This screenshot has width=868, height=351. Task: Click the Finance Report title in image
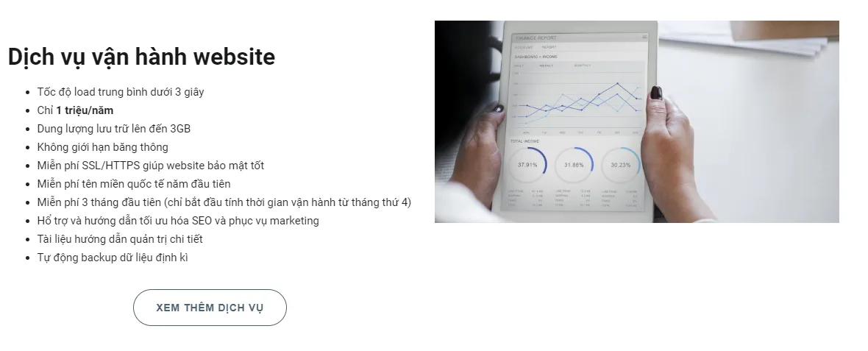536,38
